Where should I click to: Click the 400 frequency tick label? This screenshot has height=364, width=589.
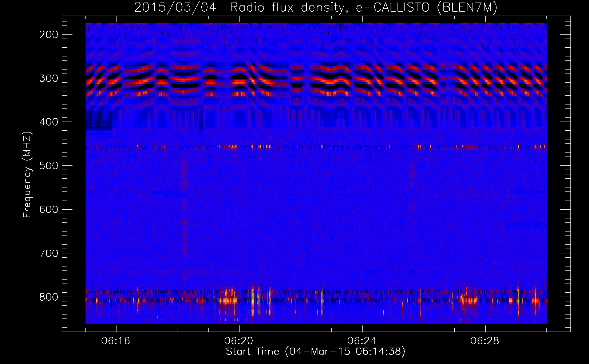coord(49,122)
